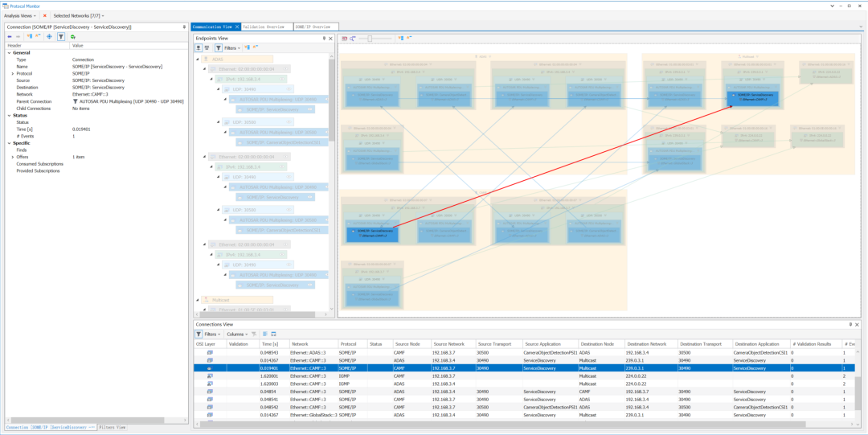Toggle the node grouping button in Endpoints View
The width and height of the screenshot is (868, 435).
(x=199, y=48)
